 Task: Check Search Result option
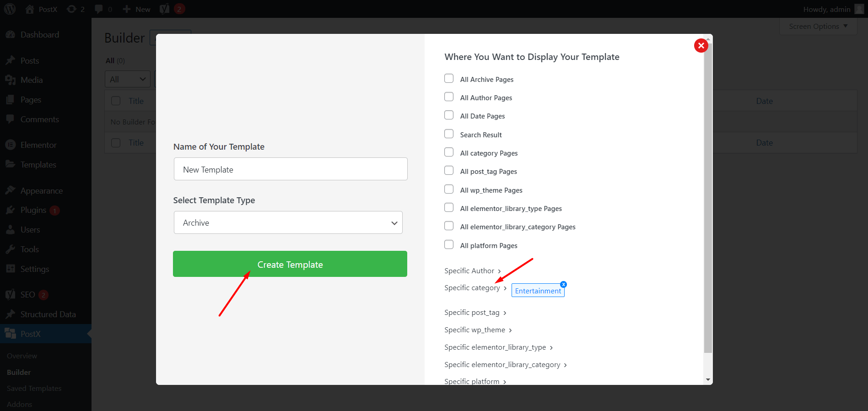pyautogui.click(x=449, y=134)
